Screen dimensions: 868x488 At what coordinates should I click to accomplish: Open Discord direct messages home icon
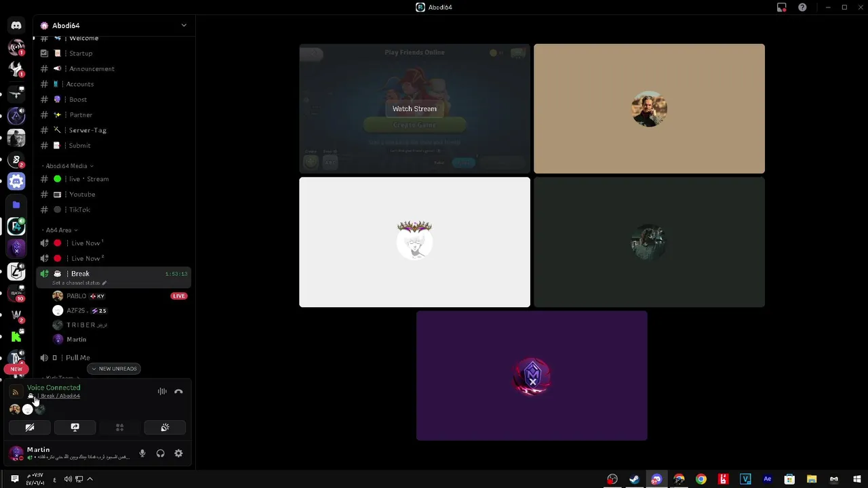(x=16, y=26)
